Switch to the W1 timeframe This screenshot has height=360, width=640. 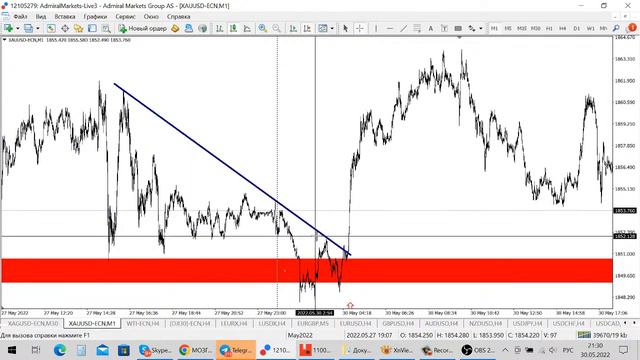(591, 28)
